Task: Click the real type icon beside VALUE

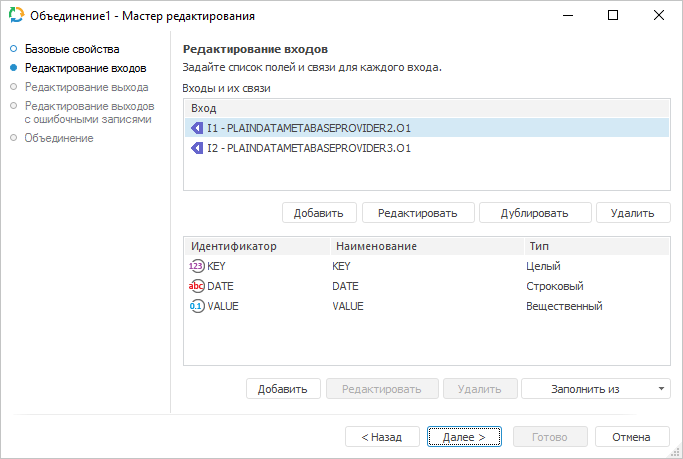Action: click(x=196, y=306)
